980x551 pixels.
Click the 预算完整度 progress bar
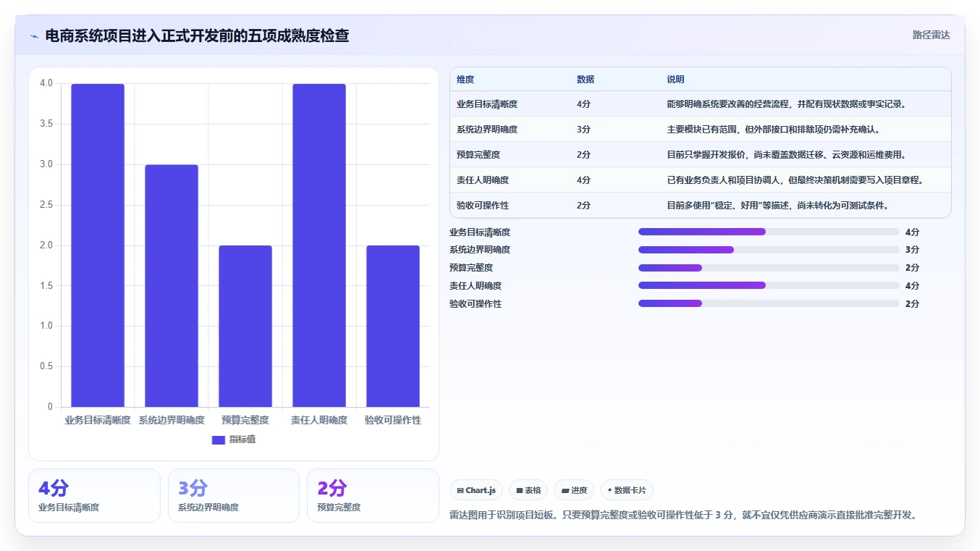click(x=769, y=268)
